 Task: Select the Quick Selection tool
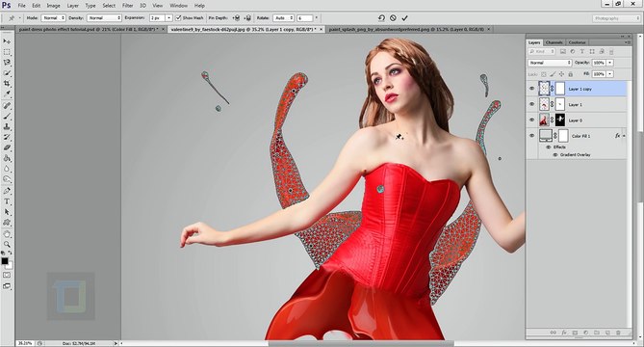coord(7,73)
